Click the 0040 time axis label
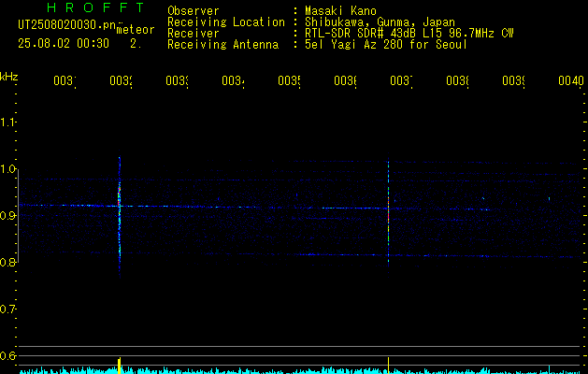The width and height of the screenshot is (588, 374). point(571,80)
